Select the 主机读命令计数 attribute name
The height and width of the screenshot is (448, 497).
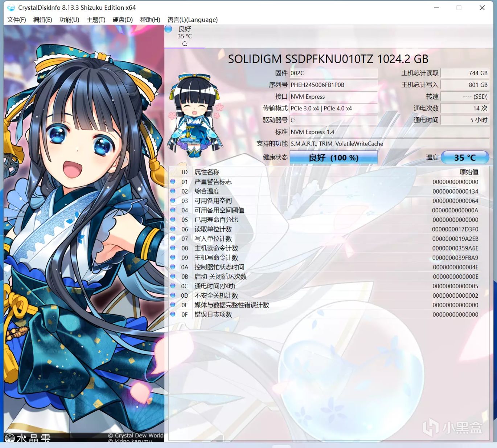pyautogui.click(x=216, y=248)
